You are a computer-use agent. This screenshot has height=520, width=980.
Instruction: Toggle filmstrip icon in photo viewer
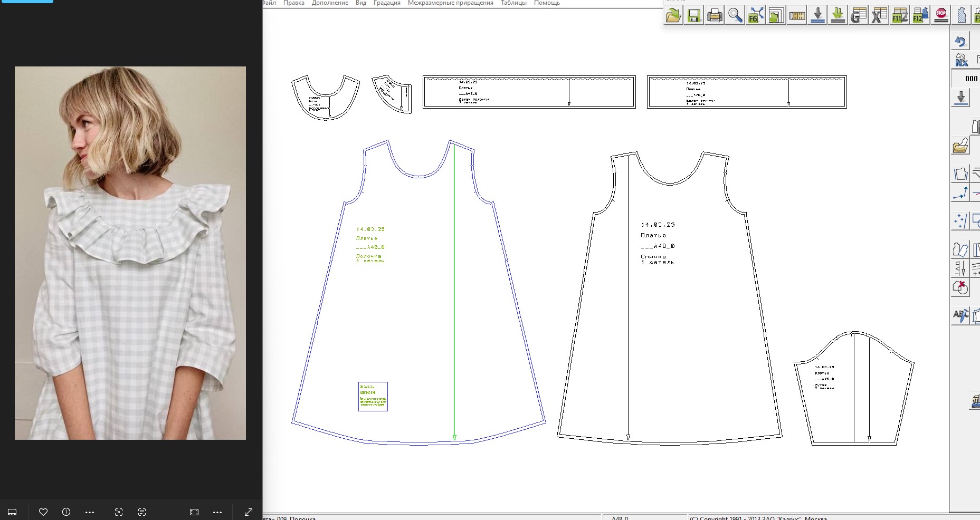[12, 512]
